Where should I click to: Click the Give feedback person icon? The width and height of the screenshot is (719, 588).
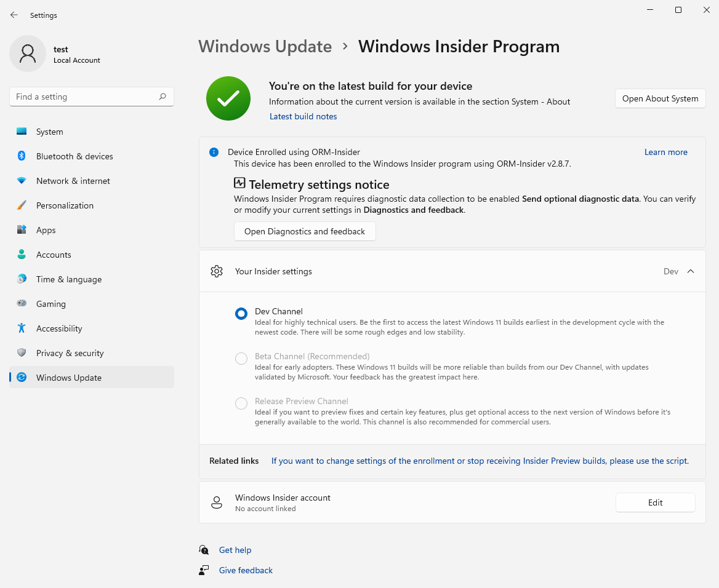tap(204, 570)
